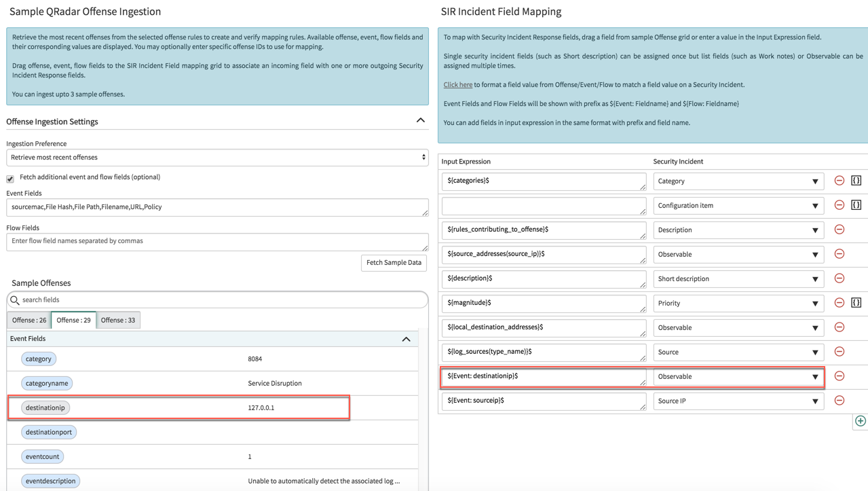868x491 pixels.
Task: Click the empty Configuration item input expression
Action: tap(544, 206)
